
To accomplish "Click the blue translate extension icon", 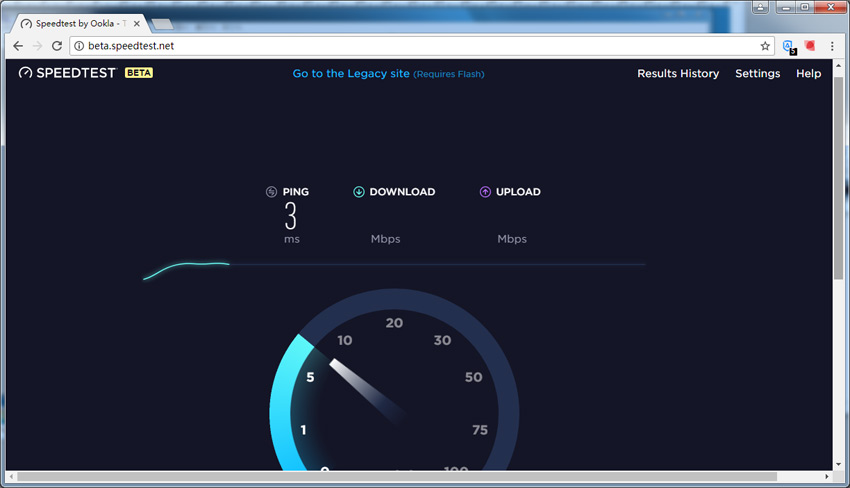I will (788, 46).
